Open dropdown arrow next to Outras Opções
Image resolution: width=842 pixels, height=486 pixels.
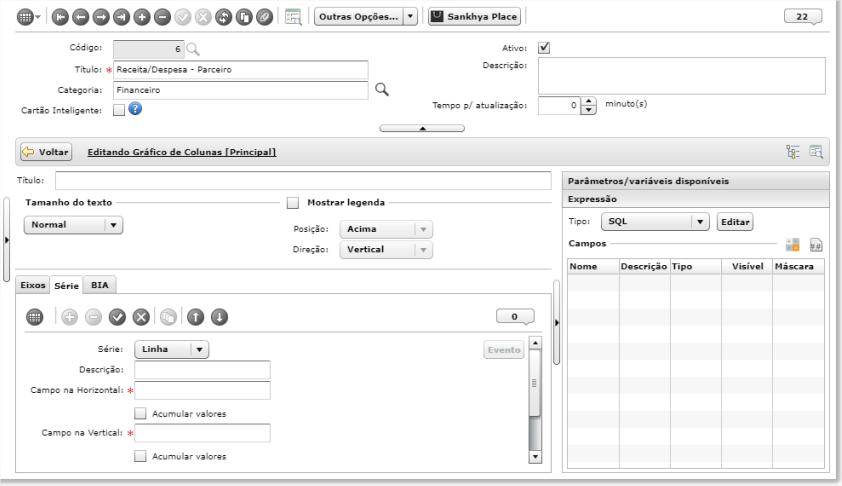click(410, 17)
